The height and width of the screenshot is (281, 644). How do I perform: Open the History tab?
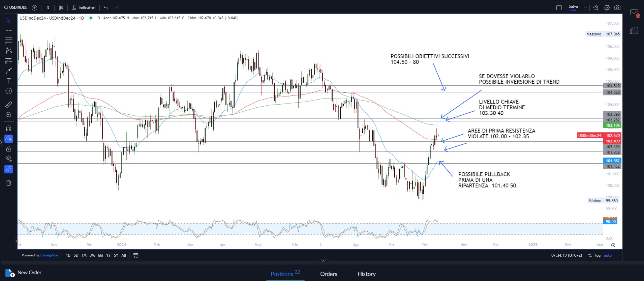click(366, 274)
